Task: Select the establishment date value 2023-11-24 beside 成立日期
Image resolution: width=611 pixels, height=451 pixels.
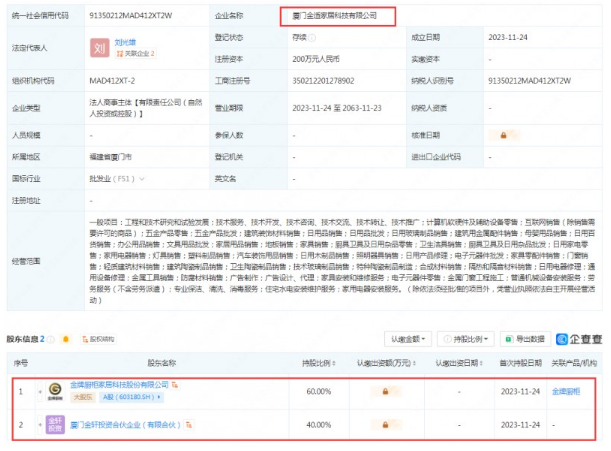Action: (x=508, y=37)
